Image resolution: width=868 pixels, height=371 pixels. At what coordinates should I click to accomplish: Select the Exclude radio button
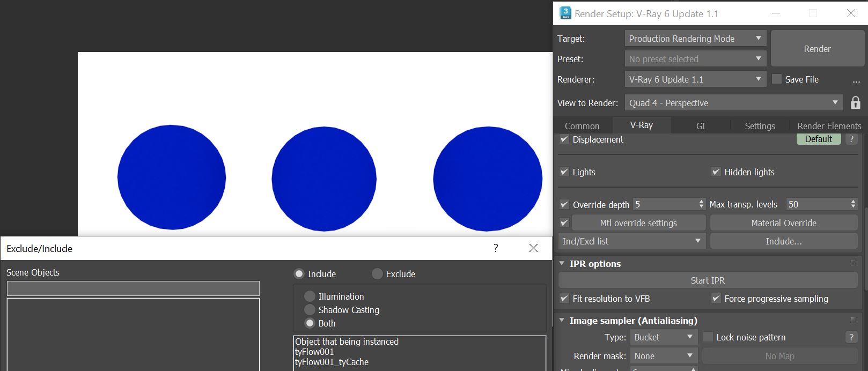point(378,274)
